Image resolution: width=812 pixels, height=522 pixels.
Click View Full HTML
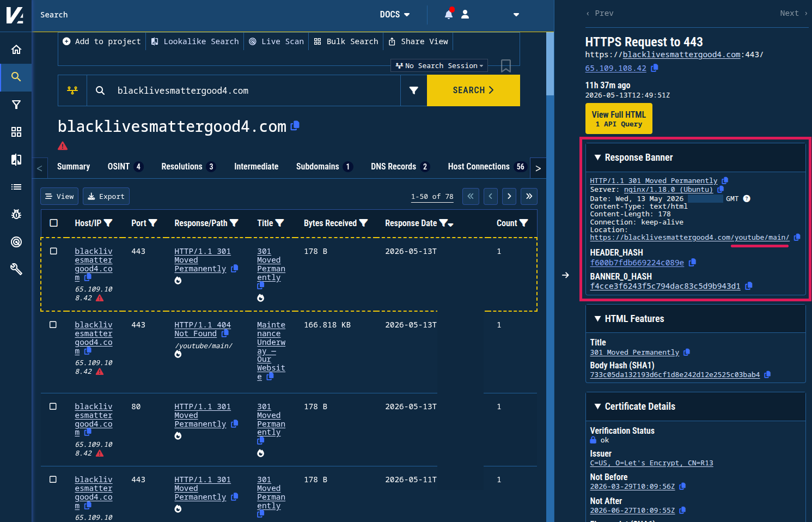tap(619, 119)
